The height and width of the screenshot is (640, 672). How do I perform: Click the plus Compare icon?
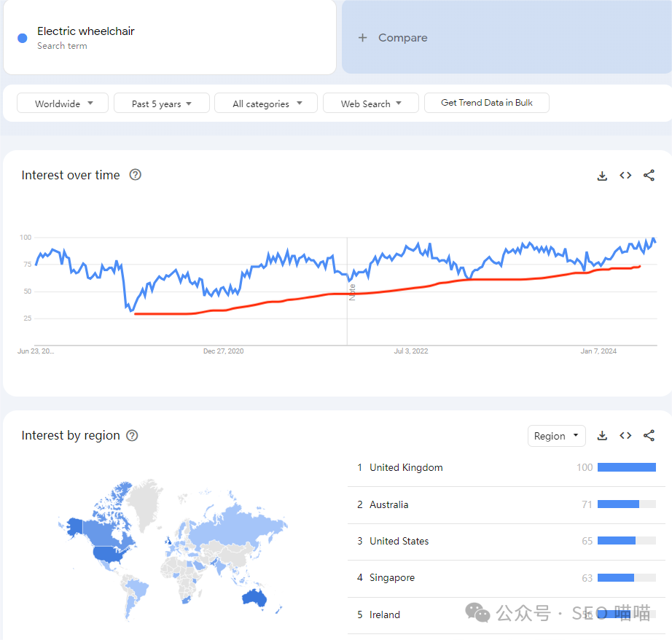pyautogui.click(x=363, y=38)
